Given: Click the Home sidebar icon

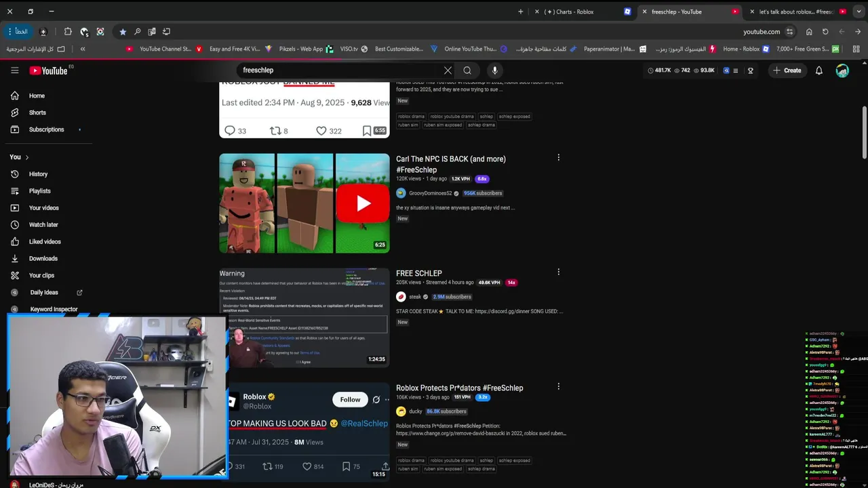Looking at the screenshot, I should tap(15, 96).
